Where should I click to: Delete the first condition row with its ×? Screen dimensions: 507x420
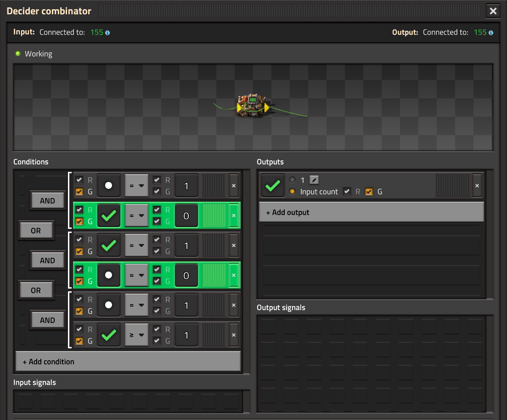pyautogui.click(x=234, y=186)
